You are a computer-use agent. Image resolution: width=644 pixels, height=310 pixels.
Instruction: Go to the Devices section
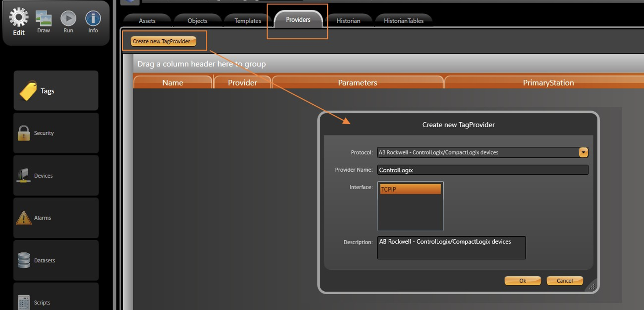(56, 176)
